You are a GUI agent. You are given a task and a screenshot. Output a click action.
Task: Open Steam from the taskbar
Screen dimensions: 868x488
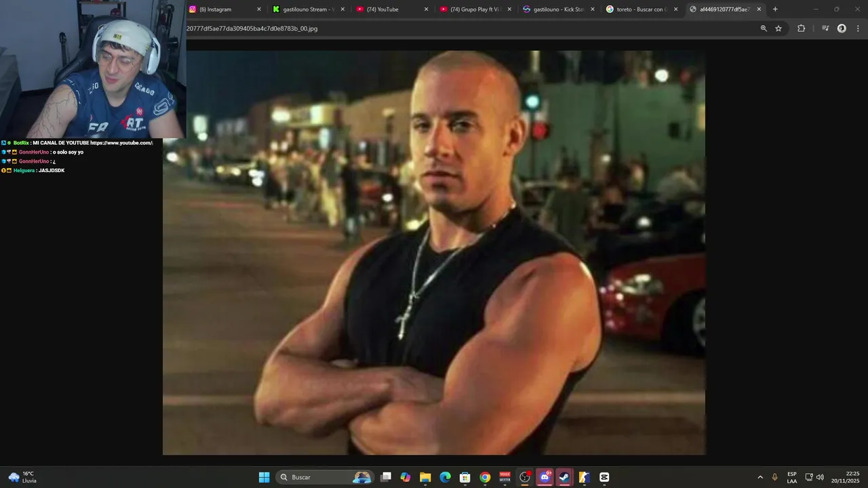[564, 477]
